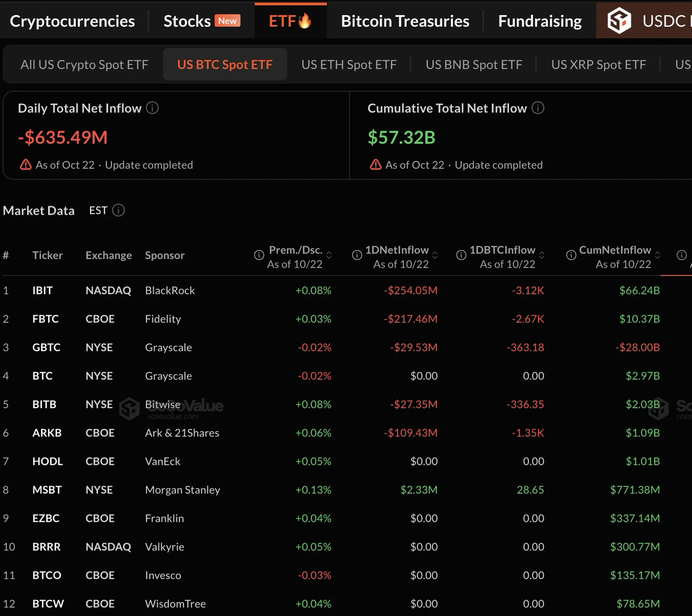Click the ARKB ticker
This screenshot has height=616, width=692.
click(47, 433)
